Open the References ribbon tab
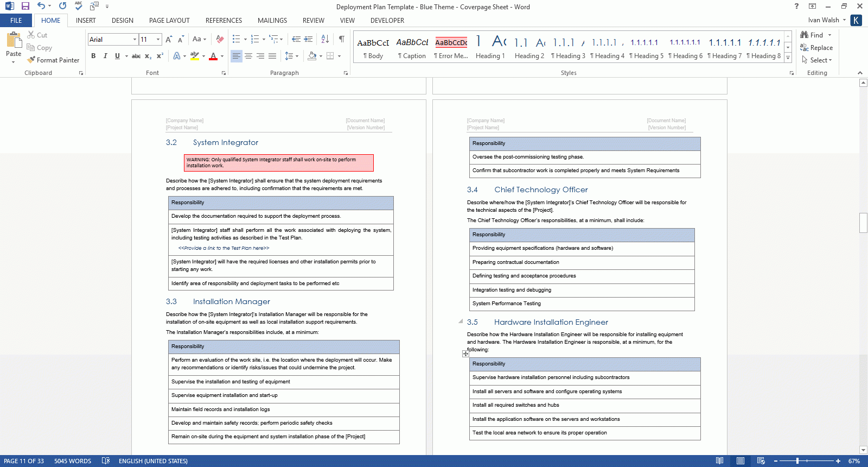This screenshot has height=467, width=868. point(224,21)
